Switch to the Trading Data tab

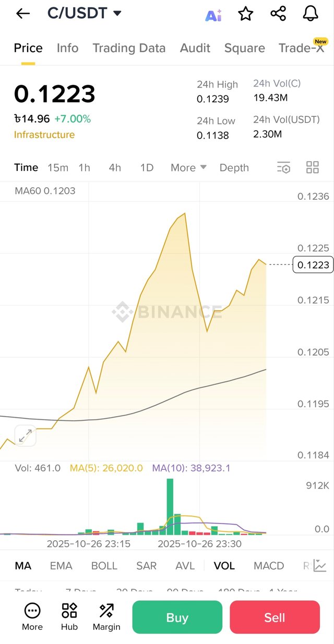[129, 48]
